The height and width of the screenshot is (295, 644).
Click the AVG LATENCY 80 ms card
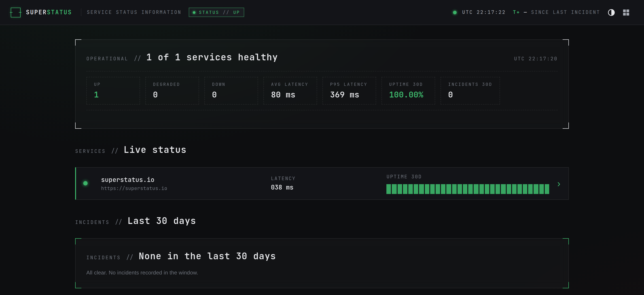pos(290,91)
